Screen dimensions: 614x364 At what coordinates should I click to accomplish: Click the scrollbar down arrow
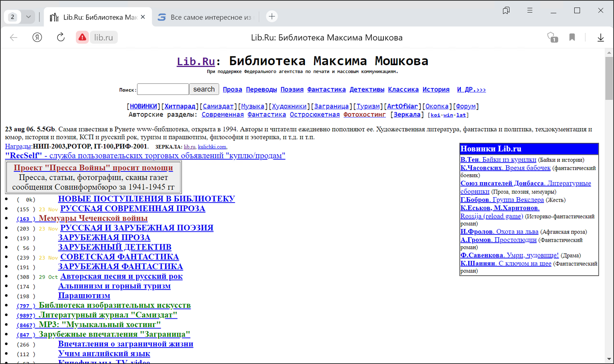(609, 360)
